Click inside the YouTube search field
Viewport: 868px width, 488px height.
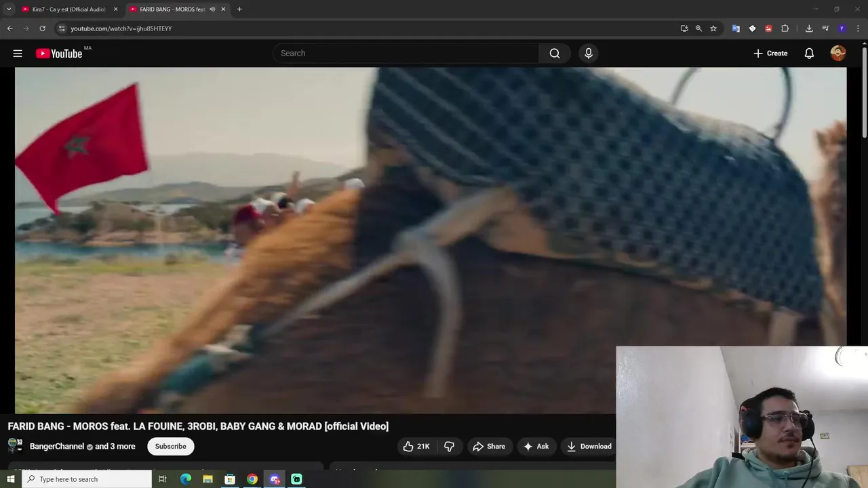[407, 54]
